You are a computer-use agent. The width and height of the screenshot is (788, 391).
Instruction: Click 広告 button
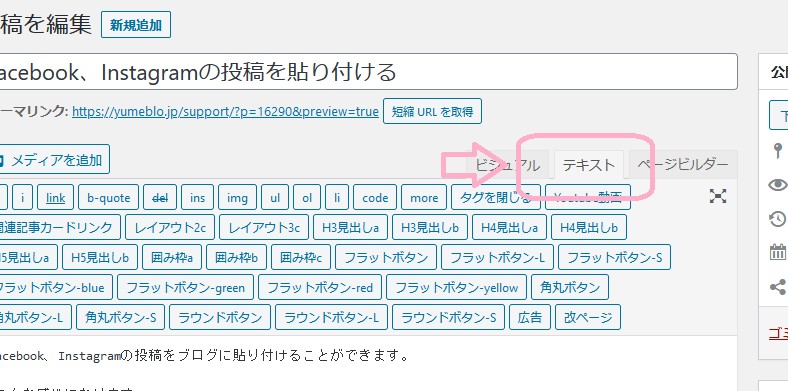[530, 317]
